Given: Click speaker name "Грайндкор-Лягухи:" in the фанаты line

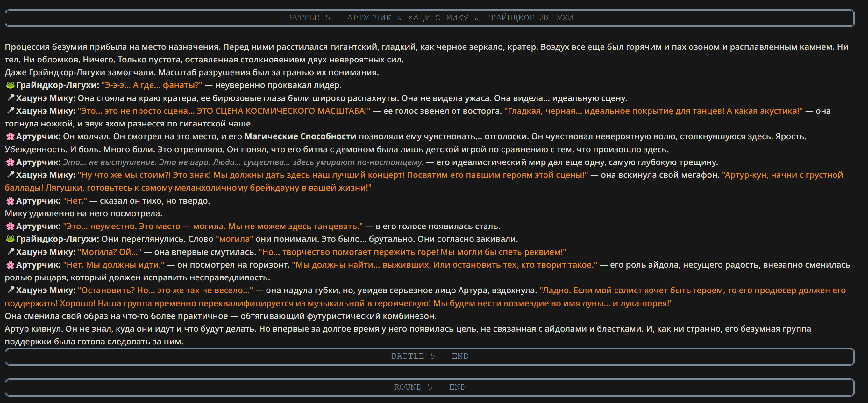Looking at the screenshot, I should click(x=58, y=85).
